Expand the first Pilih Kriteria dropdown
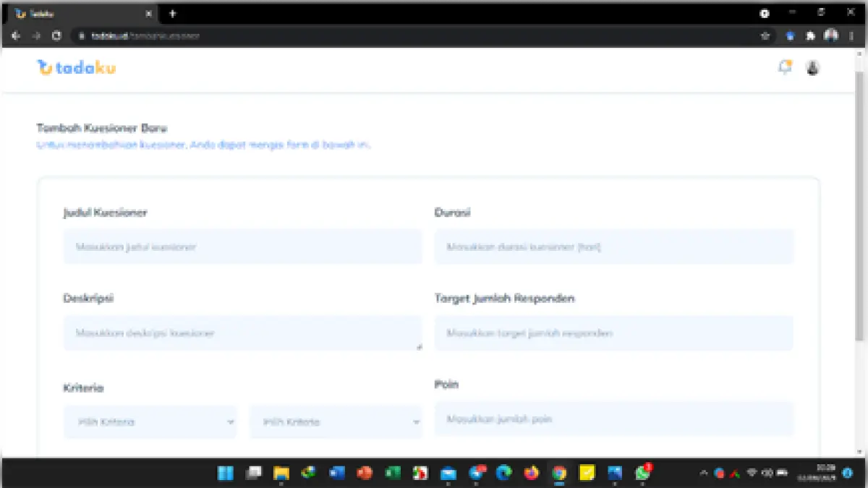Viewport: 868px width, 488px height. (x=150, y=422)
